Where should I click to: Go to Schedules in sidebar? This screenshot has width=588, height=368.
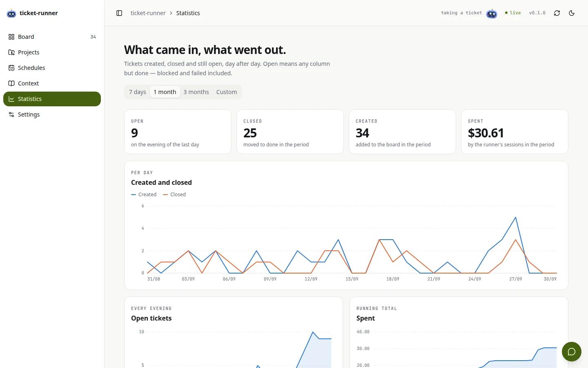pos(52,68)
